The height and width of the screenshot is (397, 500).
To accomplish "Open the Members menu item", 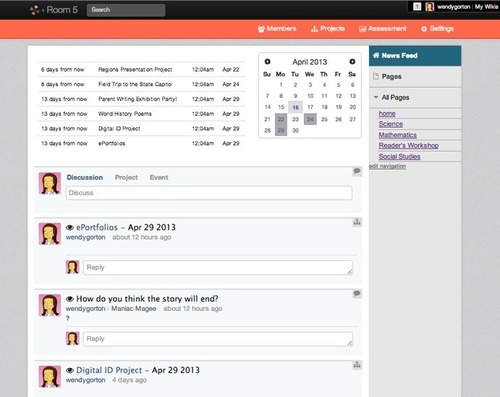I will pyautogui.click(x=277, y=29).
